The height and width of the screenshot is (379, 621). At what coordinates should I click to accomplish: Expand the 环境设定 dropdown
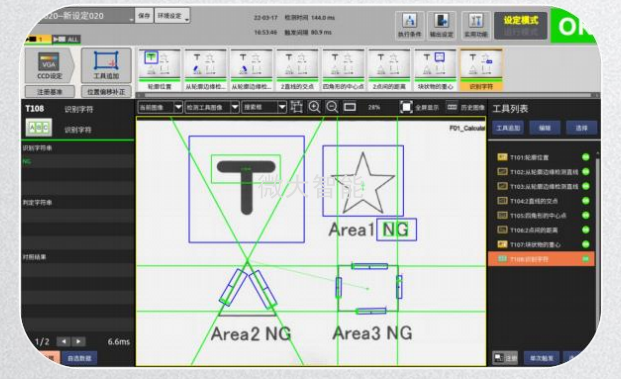pos(172,16)
